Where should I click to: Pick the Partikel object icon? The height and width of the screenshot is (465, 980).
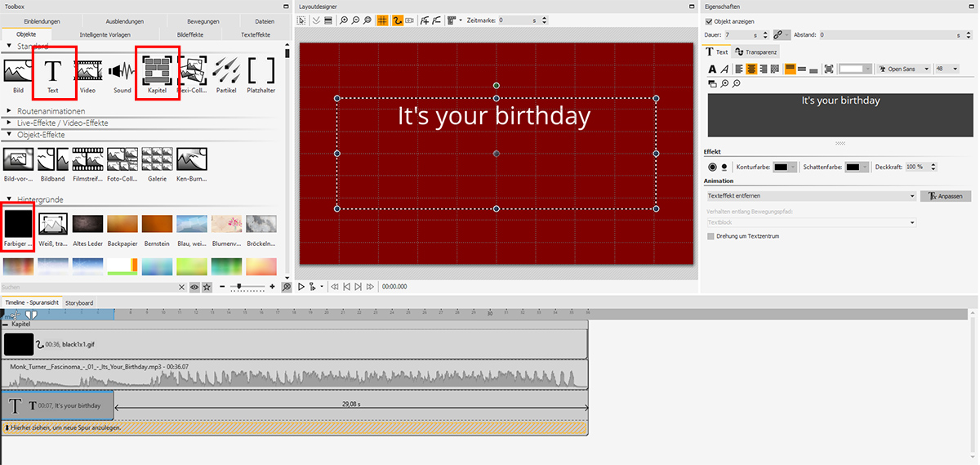(225, 72)
